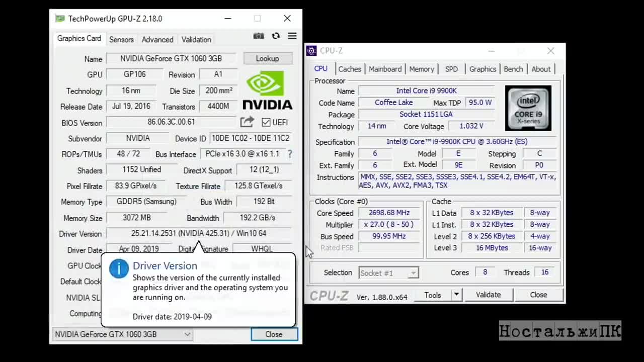This screenshot has width=644, height=362.
Task: Click the BIOS Version field 86.06.3C.00.61
Action: tap(171, 122)
